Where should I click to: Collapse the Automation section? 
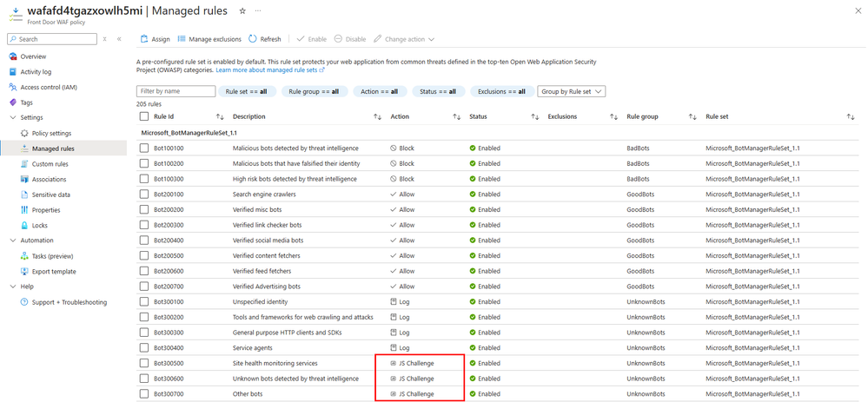click(13, 241)
